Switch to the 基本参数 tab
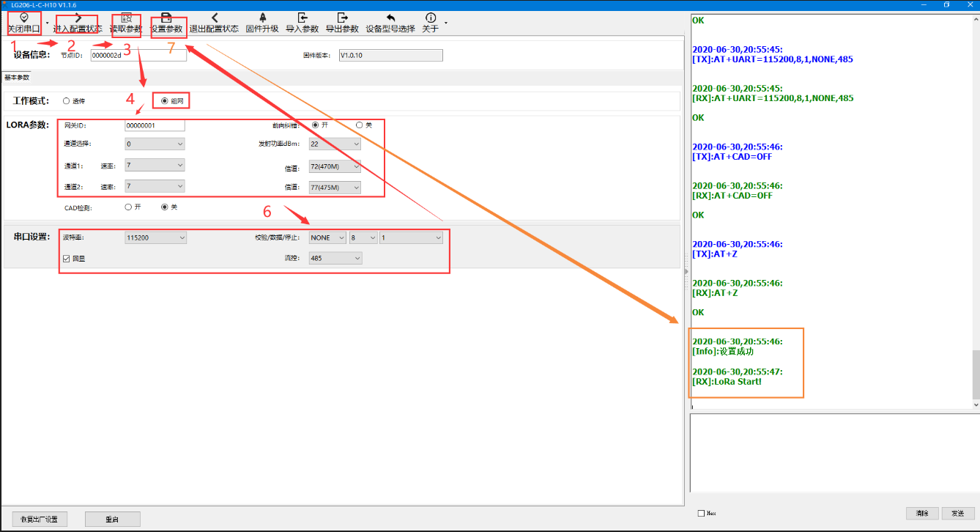980x532 pixels. [17, 78]
